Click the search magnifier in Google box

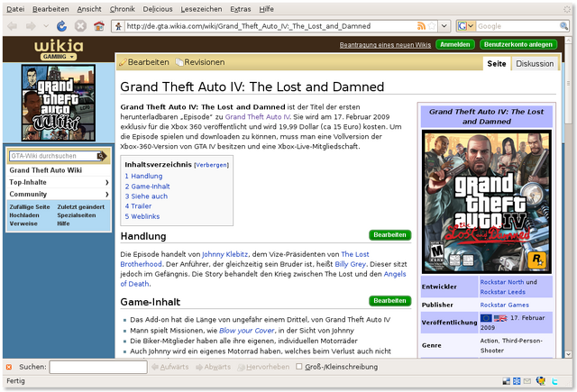coord(563,26)
